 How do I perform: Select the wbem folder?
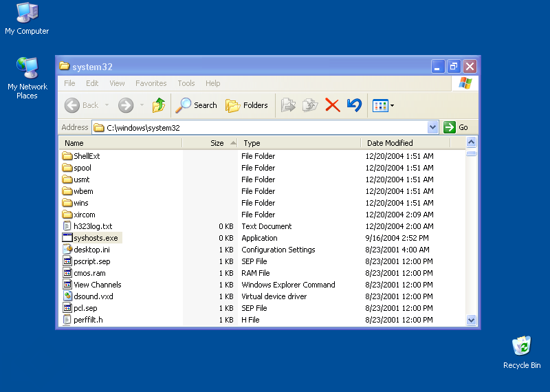(x=83, y=191)
